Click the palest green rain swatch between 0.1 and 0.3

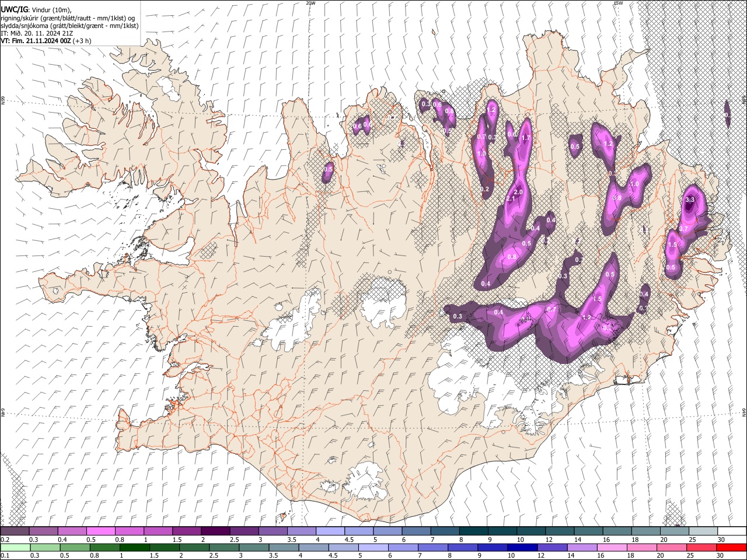click(15, 547)
